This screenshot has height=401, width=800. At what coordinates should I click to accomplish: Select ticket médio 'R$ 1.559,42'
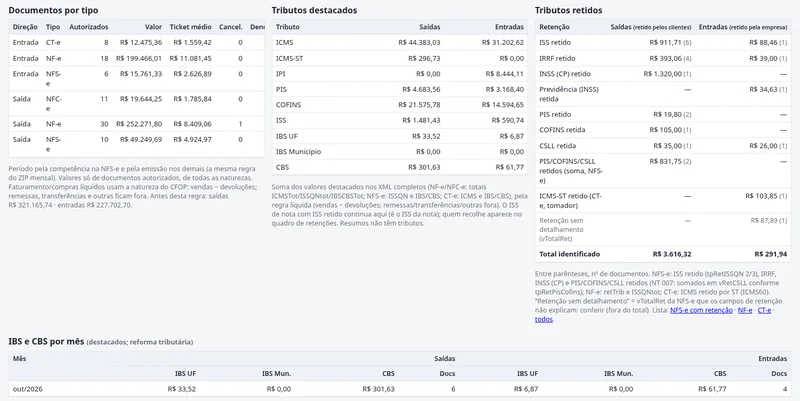[192, 42]
